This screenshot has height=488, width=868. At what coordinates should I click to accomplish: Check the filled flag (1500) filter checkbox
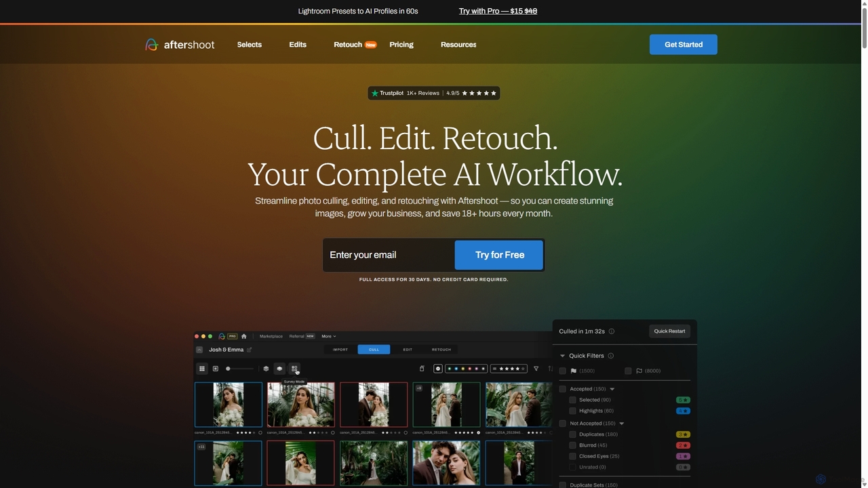point(563,371)
